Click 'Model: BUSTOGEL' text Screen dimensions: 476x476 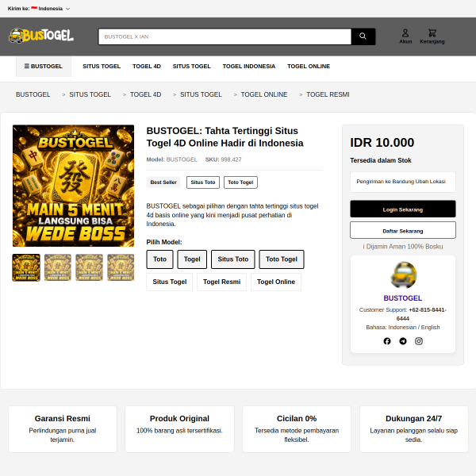click(x=172, y=159)
